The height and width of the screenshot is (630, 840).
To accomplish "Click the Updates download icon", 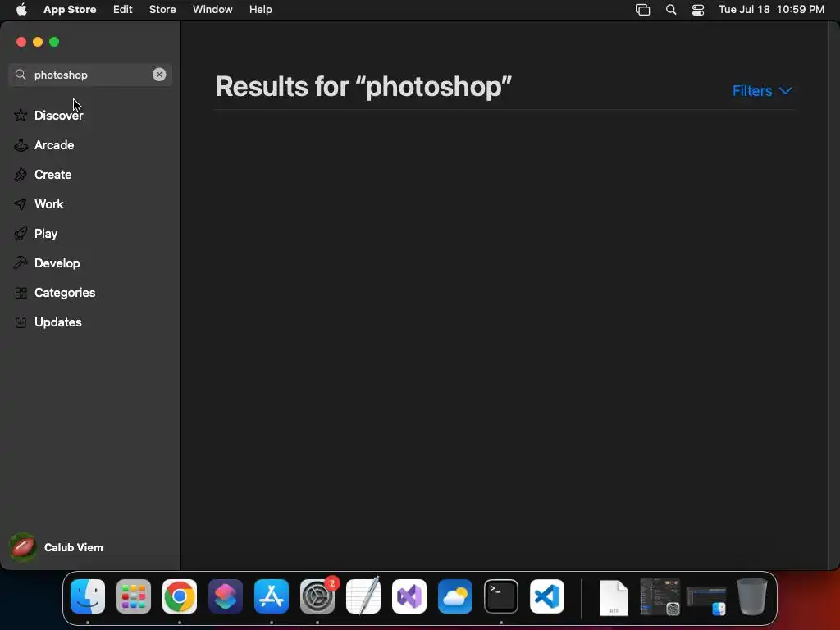I will pos(21,322).
